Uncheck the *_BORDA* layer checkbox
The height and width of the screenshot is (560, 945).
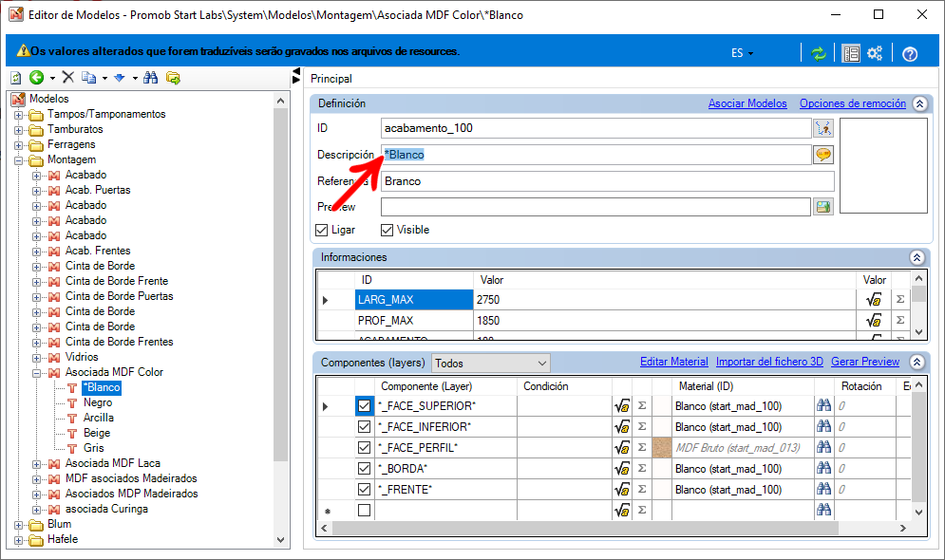(364, 469)
